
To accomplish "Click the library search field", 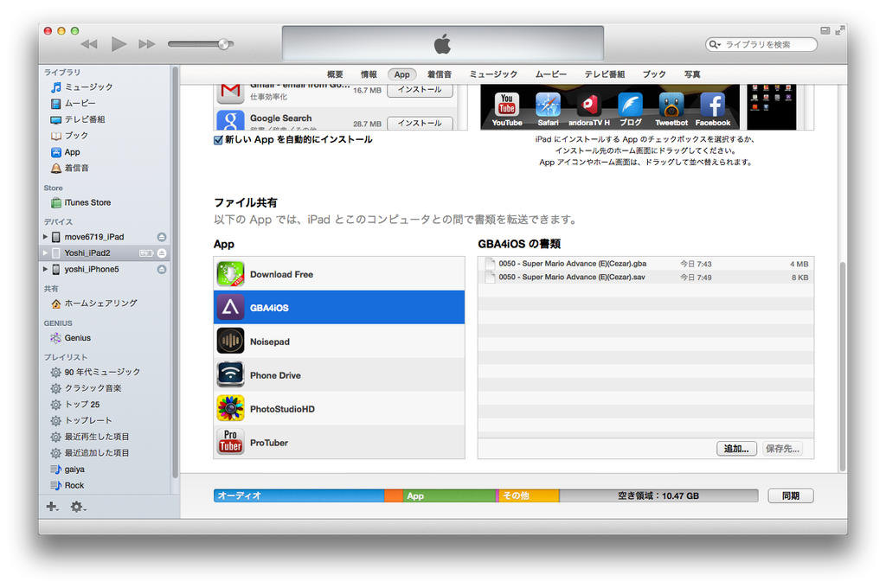I will [761, 45].
